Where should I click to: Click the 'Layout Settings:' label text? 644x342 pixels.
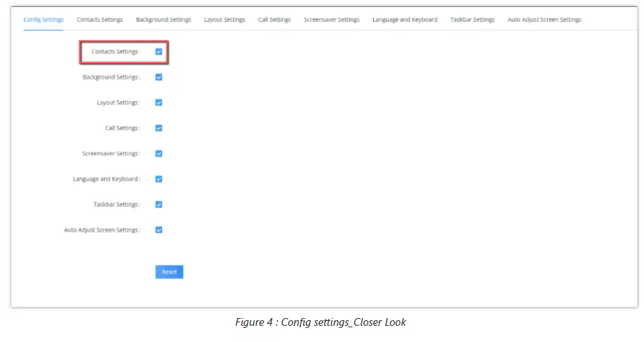click(x=118, y=103)
